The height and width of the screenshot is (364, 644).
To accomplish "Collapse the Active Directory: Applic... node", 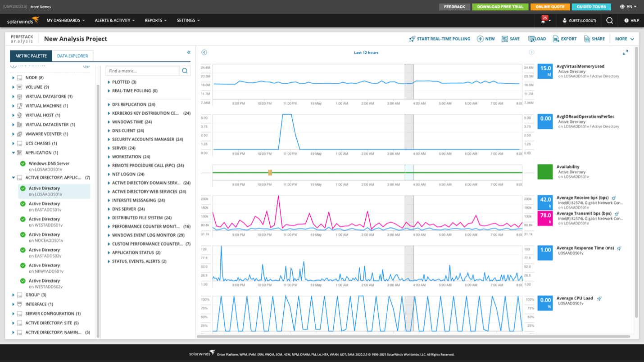I will pyautogui.click(x=13, y=178).
